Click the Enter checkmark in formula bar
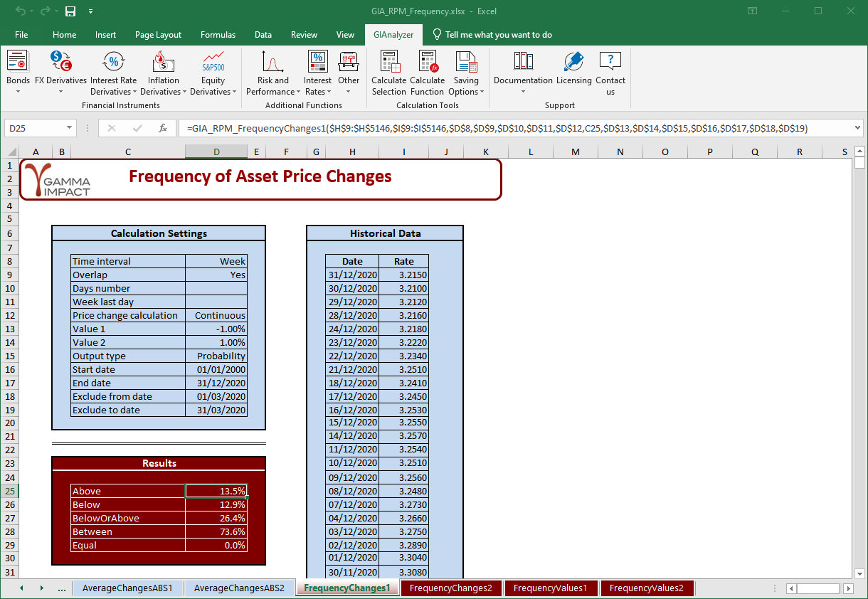The width and height of the screenshot is (868, 599). point(137,128)
